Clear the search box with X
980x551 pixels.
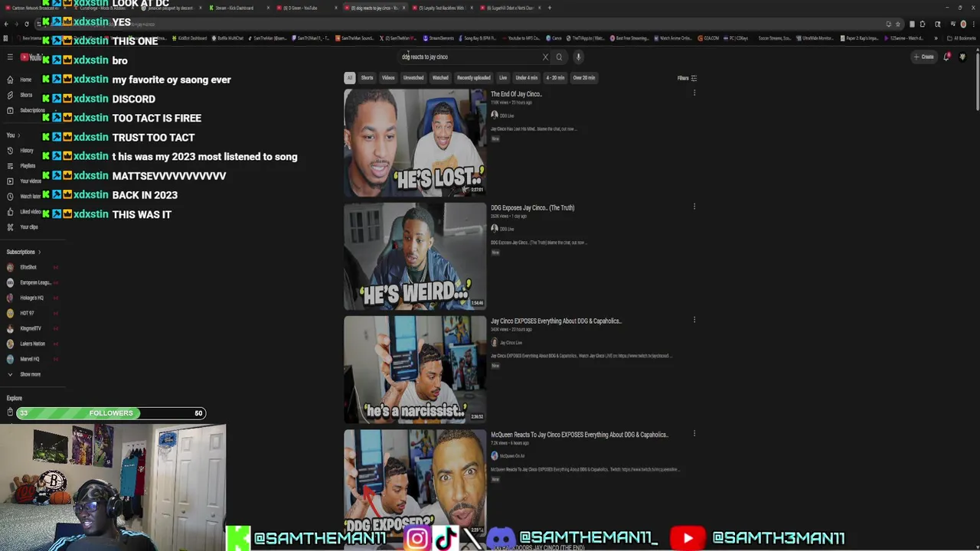(x=545, y=57)
